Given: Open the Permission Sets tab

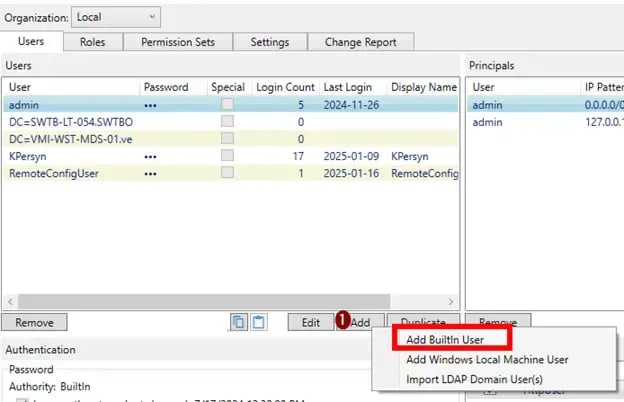Looking at the screenshot, I should tap(178, 42).
